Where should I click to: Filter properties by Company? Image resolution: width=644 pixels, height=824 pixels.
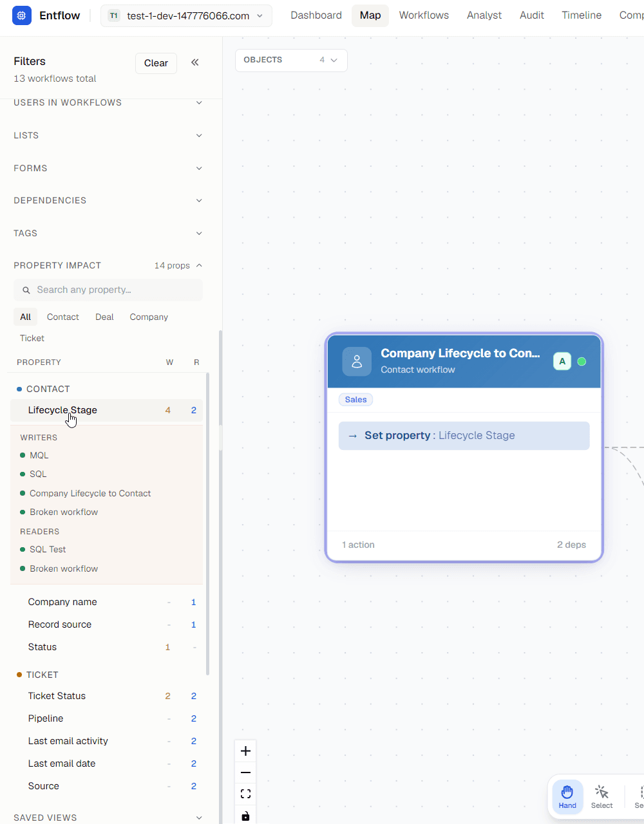click(x=149, y=317)
